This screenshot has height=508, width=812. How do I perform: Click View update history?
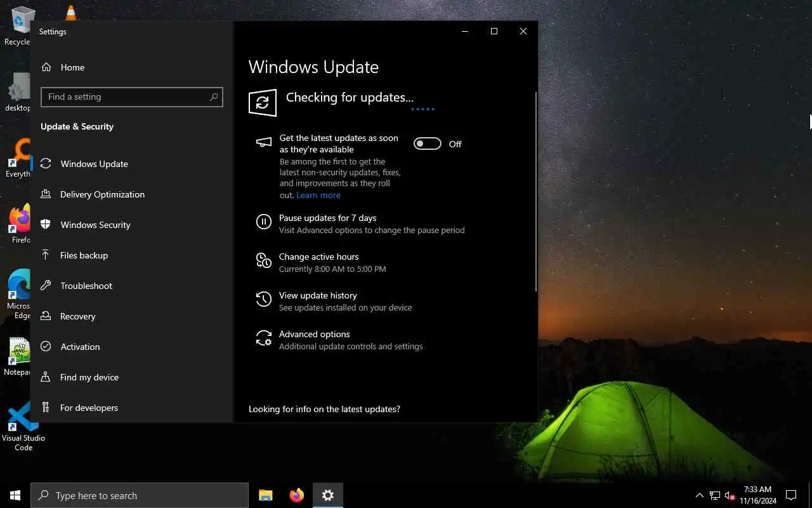tap(318, 295)
